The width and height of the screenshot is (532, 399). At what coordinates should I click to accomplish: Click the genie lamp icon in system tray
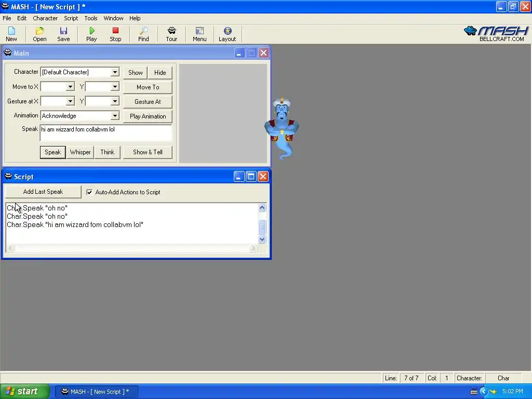point(493,392)
